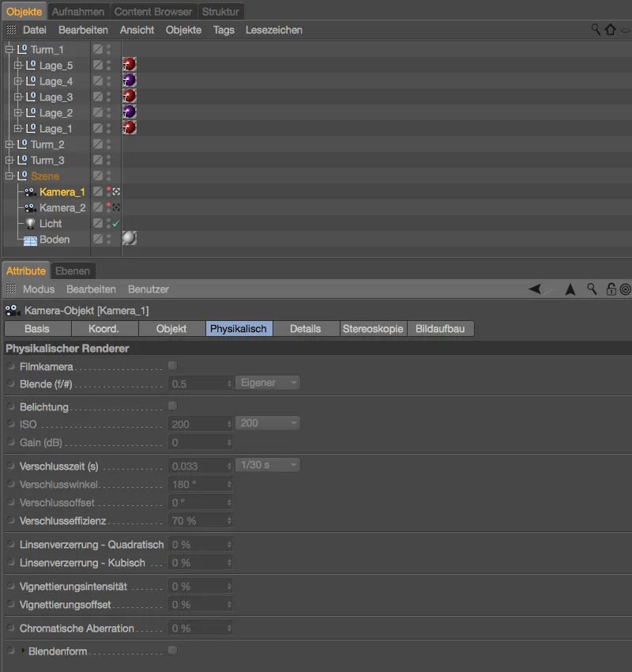Click the grip icon left of Datei

point(11,29)
